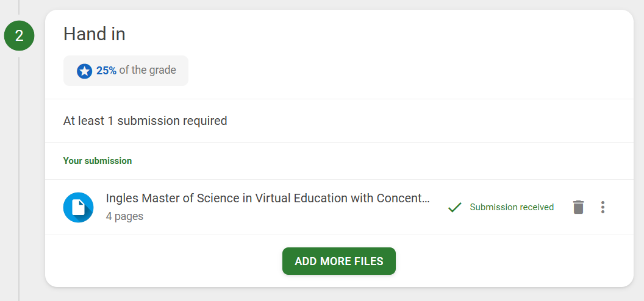Click the 4 pages file detail
This screenshot has width=644, height=301.
(124, 216)
